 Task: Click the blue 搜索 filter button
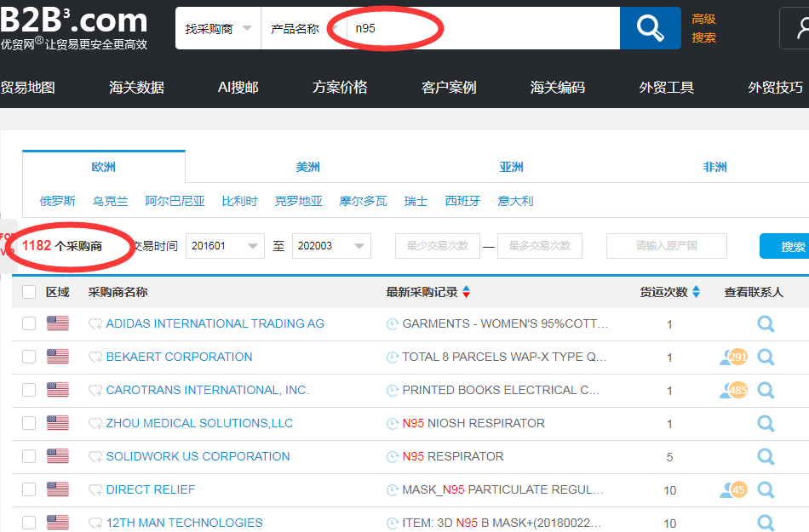pos(785,246)
